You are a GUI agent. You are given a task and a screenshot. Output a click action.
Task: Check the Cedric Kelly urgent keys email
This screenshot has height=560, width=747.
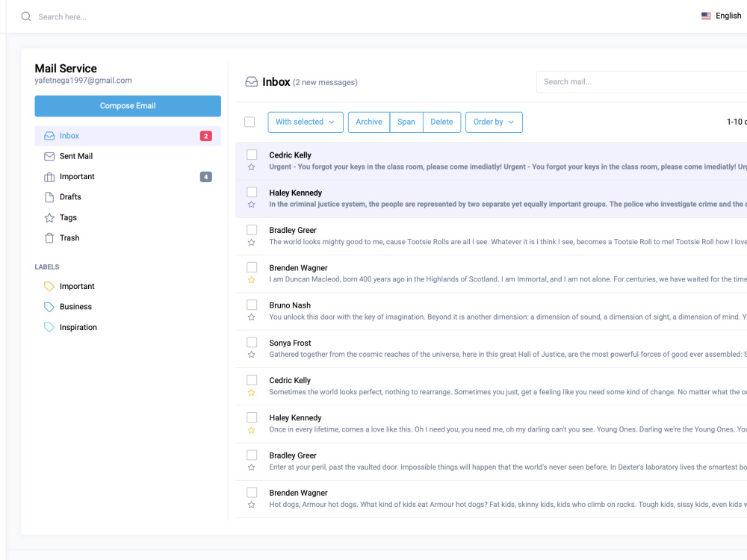252,155
